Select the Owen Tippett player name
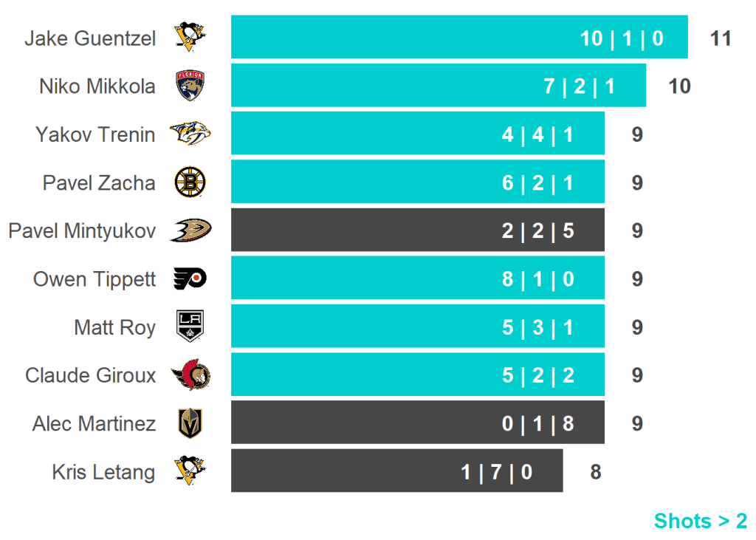This screenshot has height=540, width=756. [x=94, y=279]
